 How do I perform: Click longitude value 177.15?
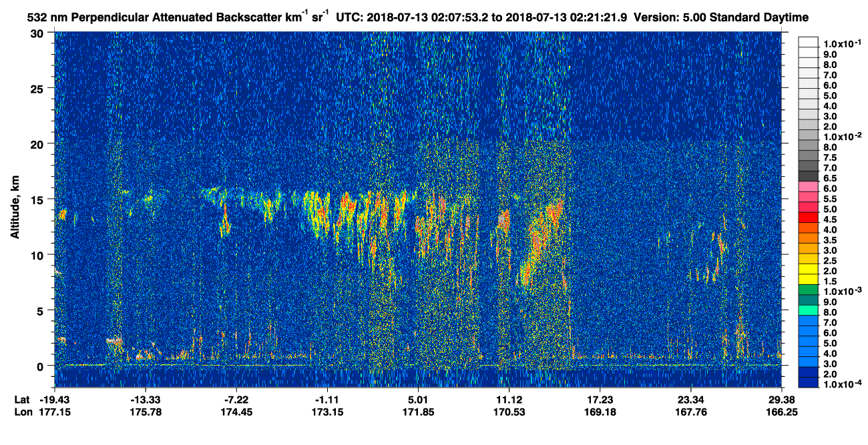point(55,412)
